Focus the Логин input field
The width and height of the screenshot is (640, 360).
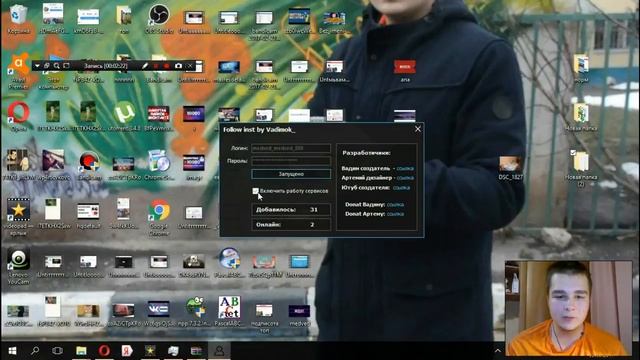(x=291, y=148)
